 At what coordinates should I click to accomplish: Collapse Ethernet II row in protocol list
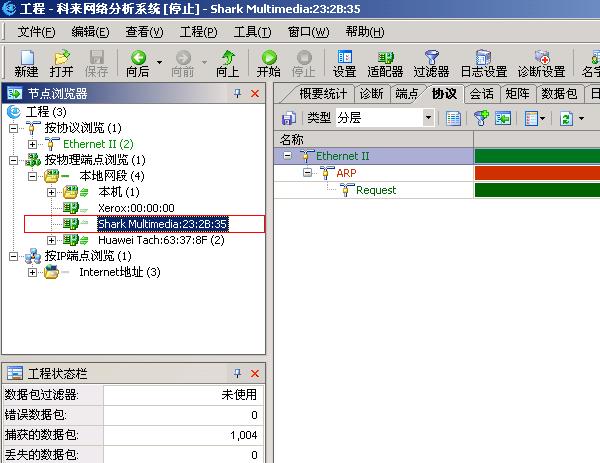pyautogui.click(x=287, y=156)
